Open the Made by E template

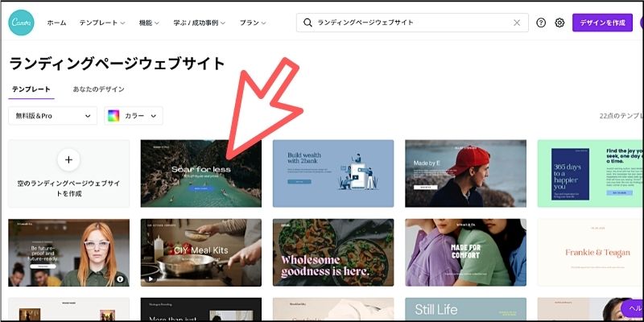465,173
